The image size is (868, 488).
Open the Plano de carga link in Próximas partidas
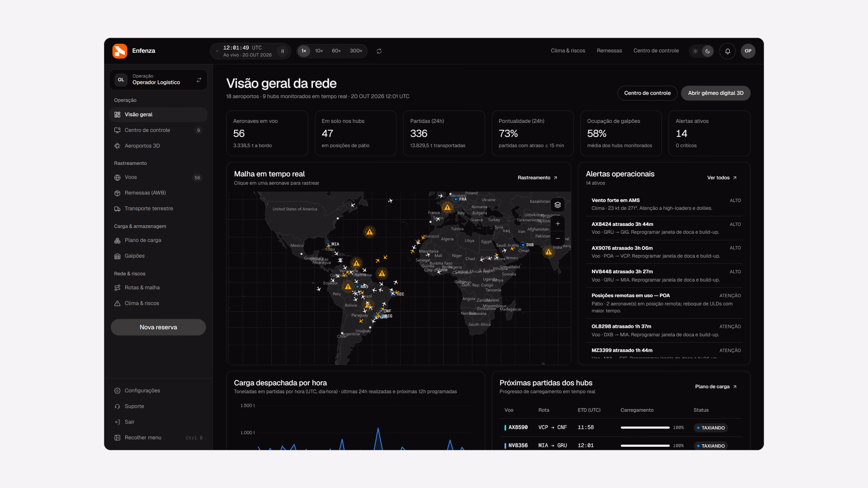(716, 387)
